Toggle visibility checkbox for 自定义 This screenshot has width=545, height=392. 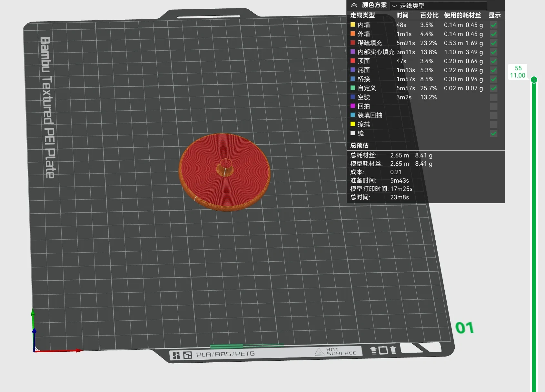(x=494, y=88)
